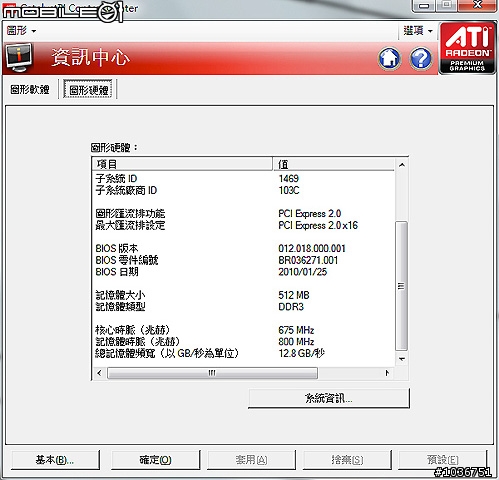Select the 圖形硬體 tab

(x=88, y=89)
